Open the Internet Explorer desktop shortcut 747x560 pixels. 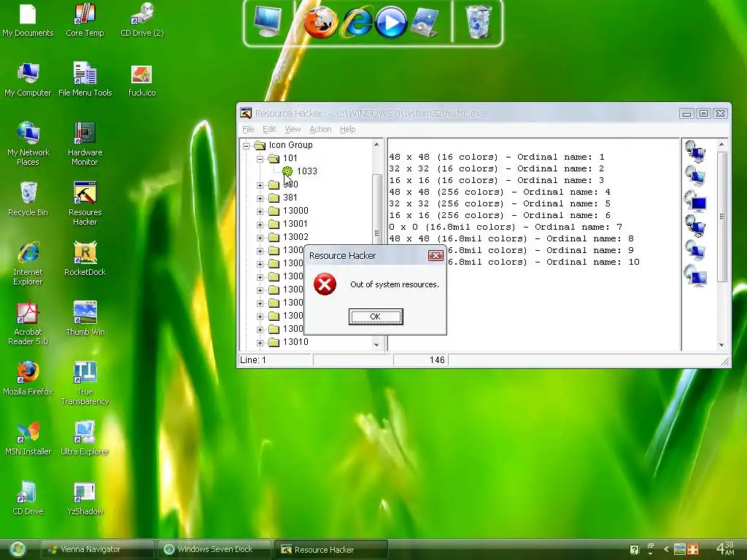pos(28,263)
